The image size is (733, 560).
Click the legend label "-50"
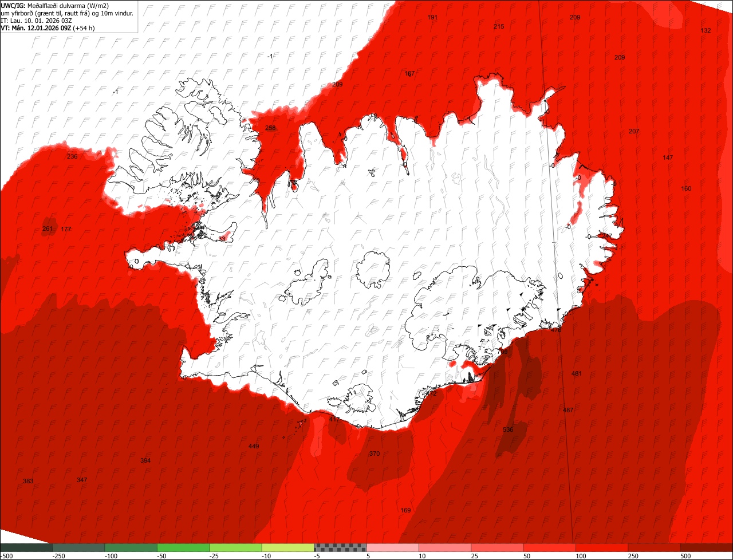(x=162, y=556)
